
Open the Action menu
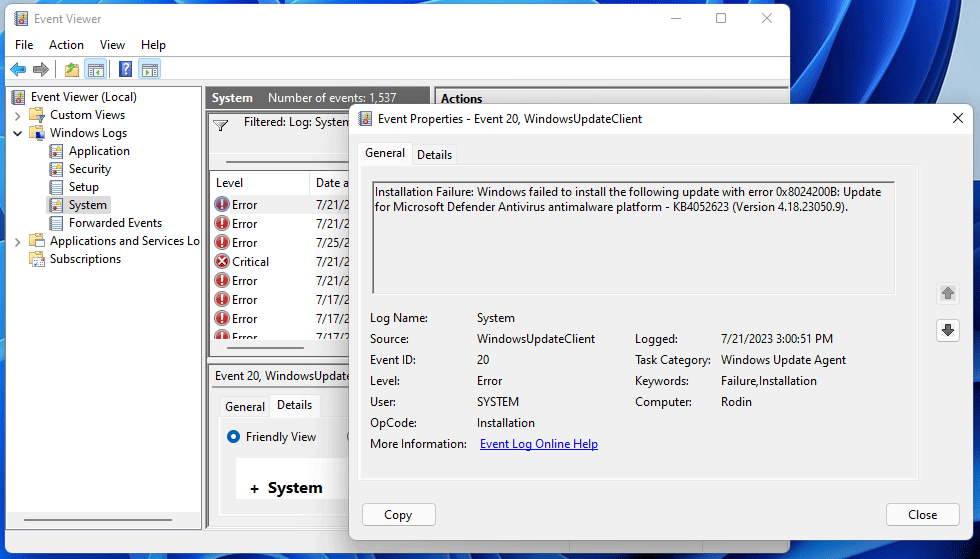pyautogui.click(x=66, y=45)
